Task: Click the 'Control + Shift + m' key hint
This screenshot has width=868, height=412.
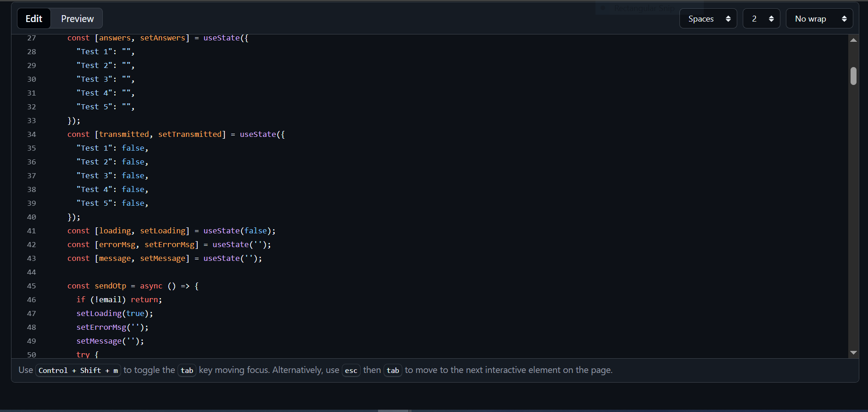Action: [x=78, y=371]
